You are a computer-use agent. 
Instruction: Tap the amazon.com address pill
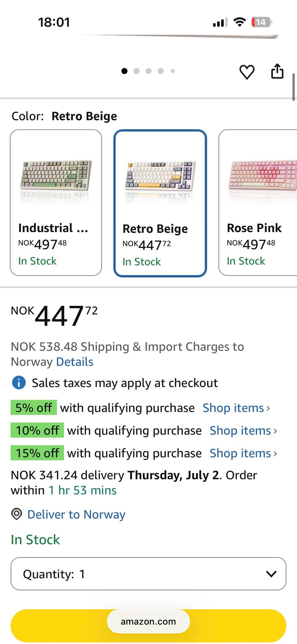pyautogui.click(x=148, y=621)
